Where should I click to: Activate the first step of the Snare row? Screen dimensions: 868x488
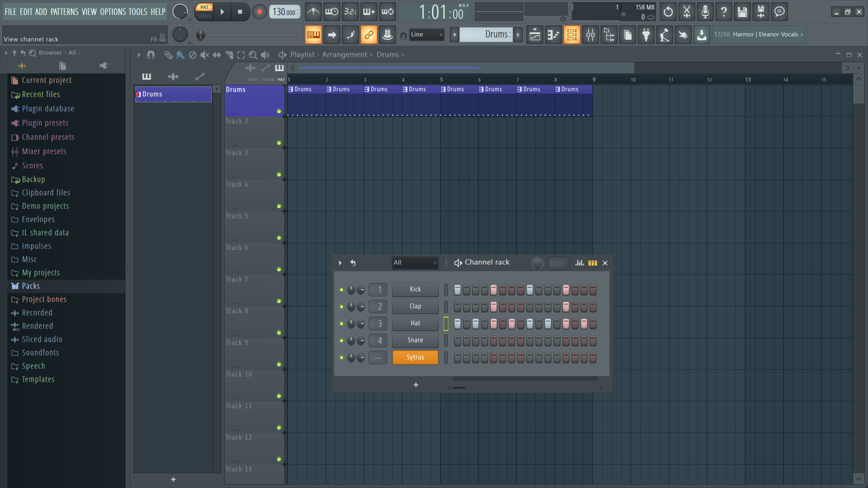[x=457, y=340]
